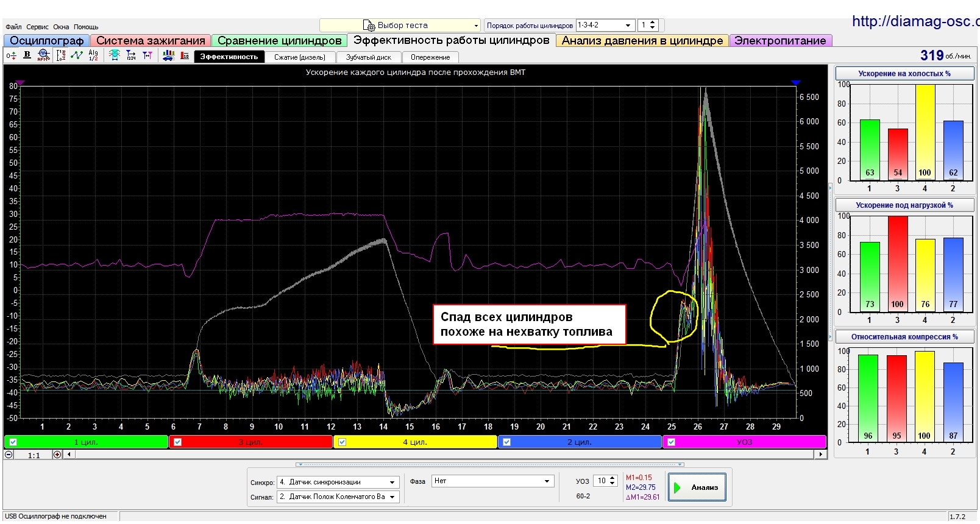Switch to Анализ давления в цилиндре tab
The image size is (980, 524).
tap(642, 40)
